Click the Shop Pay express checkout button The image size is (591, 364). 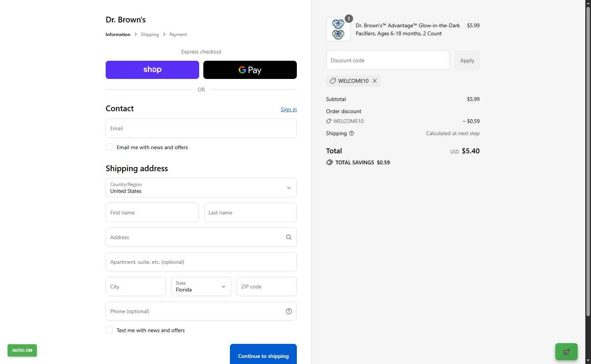click(x=152, y=70)
